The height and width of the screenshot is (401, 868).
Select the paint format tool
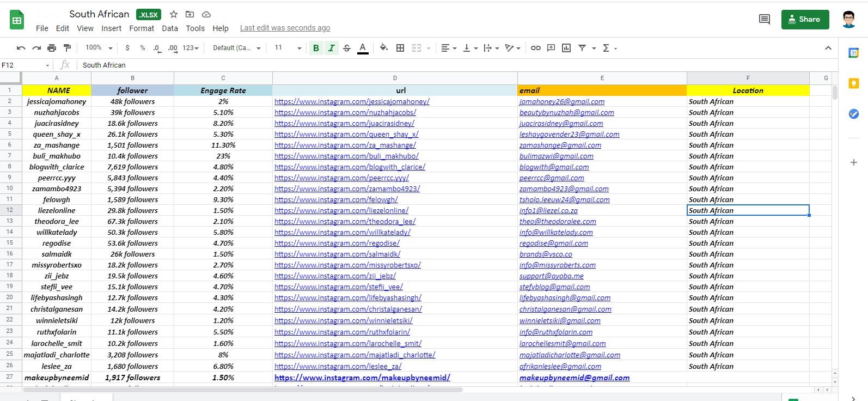coord(67,48)
